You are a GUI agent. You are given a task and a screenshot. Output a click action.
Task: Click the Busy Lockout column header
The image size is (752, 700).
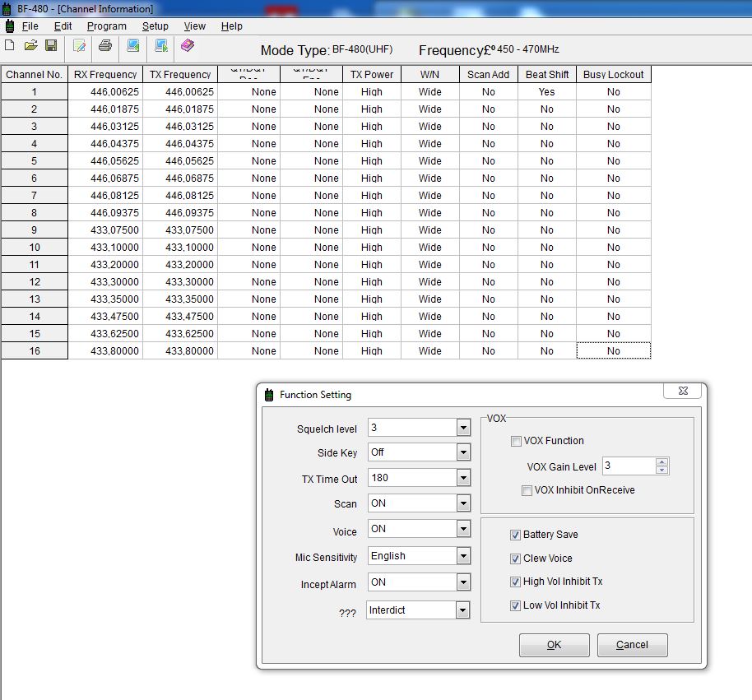tap(614, 74)
